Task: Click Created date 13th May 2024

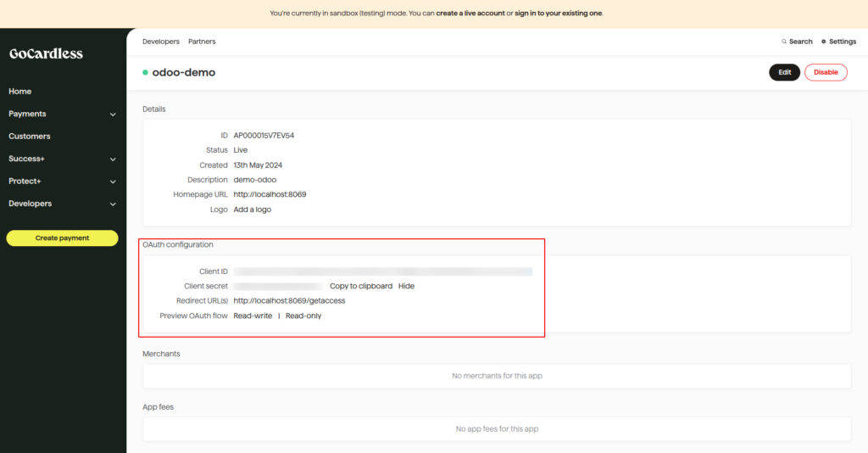Action: coord(258,165)
